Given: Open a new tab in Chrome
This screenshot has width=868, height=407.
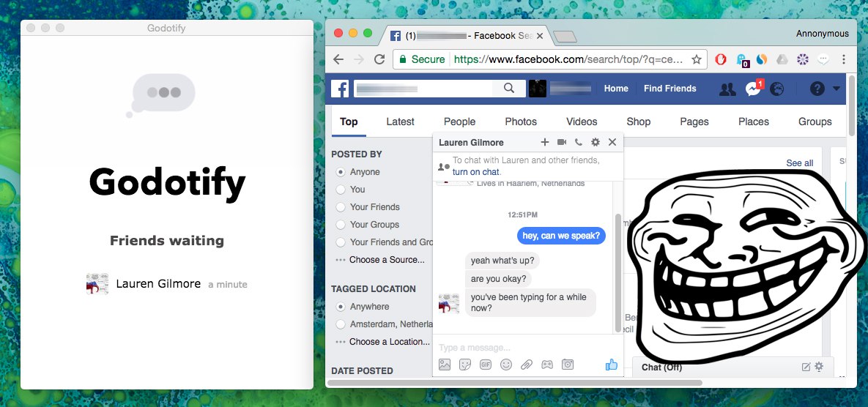Looking at the screenshot, I should pos(565,37).
